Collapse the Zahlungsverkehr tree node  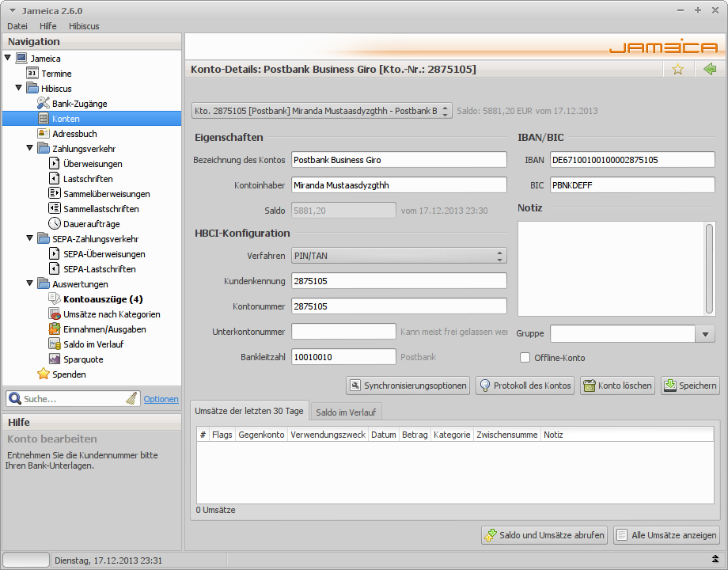click(30, 148)
